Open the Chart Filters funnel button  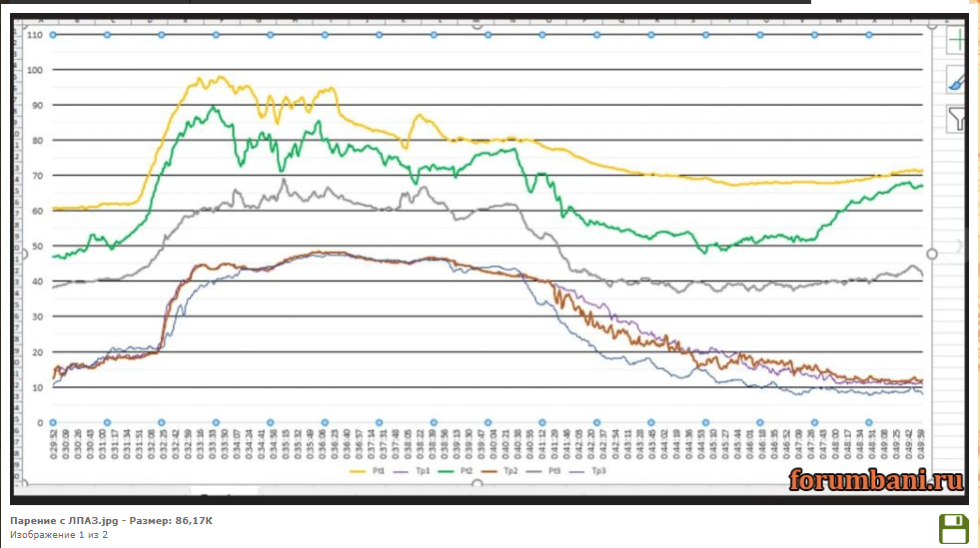pos(956,119)
